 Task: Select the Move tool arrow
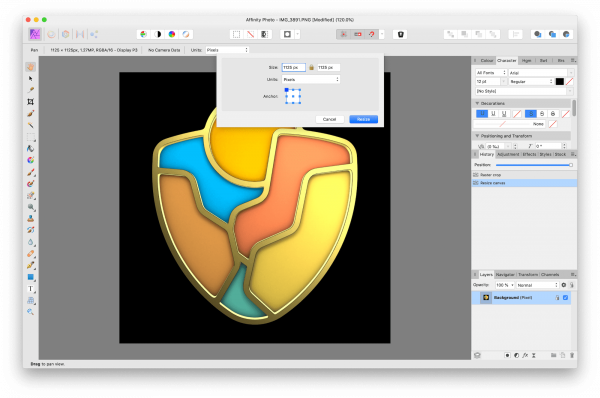pos(31,78)
